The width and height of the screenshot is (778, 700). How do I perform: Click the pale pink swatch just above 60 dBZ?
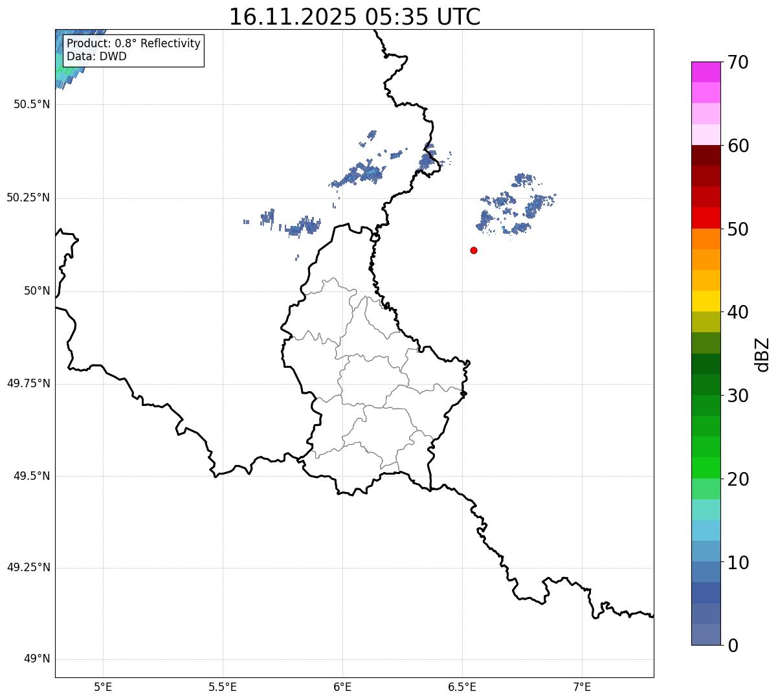(x=706, y=135)
